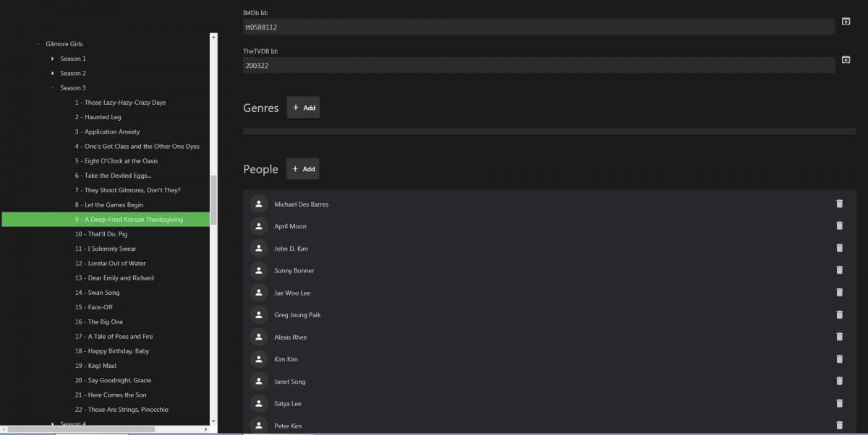Expand Season 1 in the tree
This screenshot has height=435, width=868.
[x=53, y=59]
